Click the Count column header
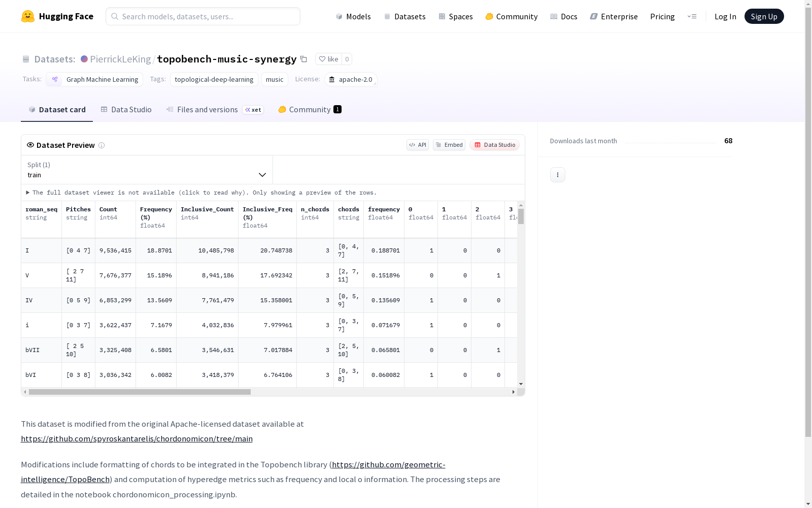 tap(116, 219)
